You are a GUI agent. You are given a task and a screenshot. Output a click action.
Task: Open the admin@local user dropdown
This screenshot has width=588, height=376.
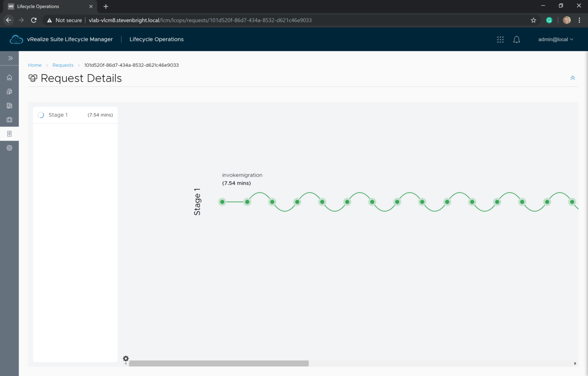pos(555,40)
